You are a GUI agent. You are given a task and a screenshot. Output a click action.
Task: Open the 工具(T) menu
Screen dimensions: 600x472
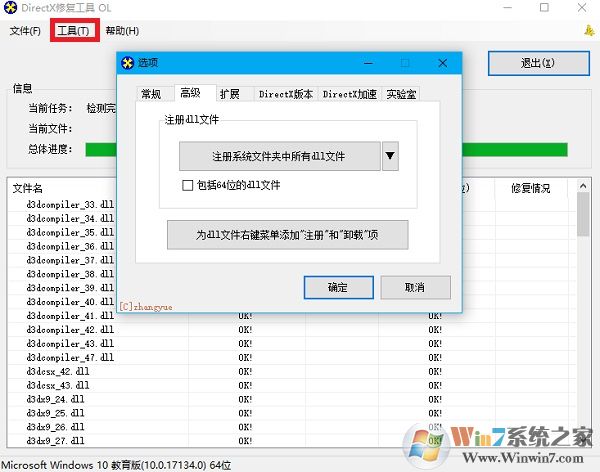click(73, 31)
